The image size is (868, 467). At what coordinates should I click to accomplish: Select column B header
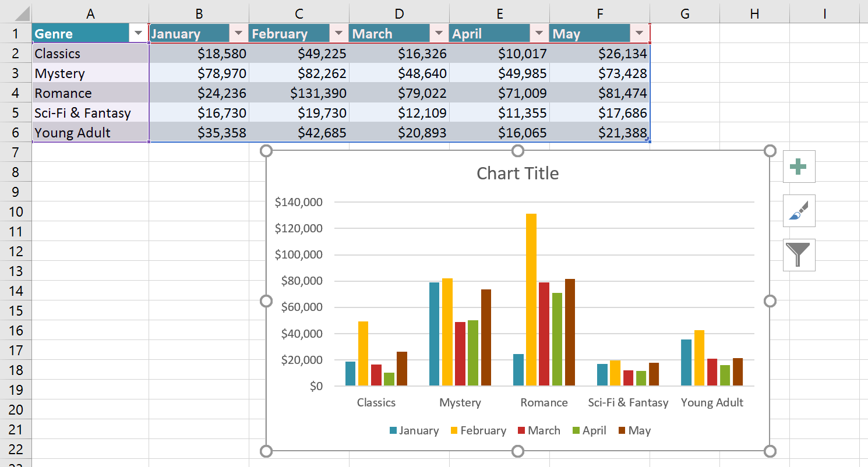click(199, 13)
